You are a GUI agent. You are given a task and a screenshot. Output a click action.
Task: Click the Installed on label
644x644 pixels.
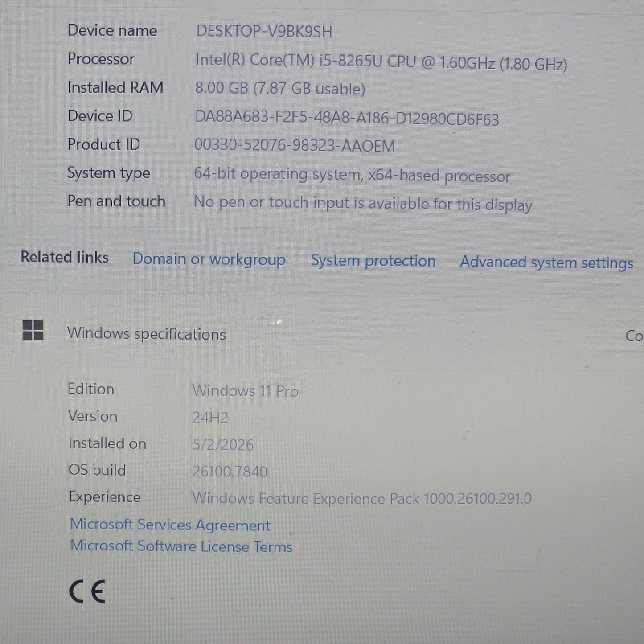pyautogui.click(x=107, y=443)
